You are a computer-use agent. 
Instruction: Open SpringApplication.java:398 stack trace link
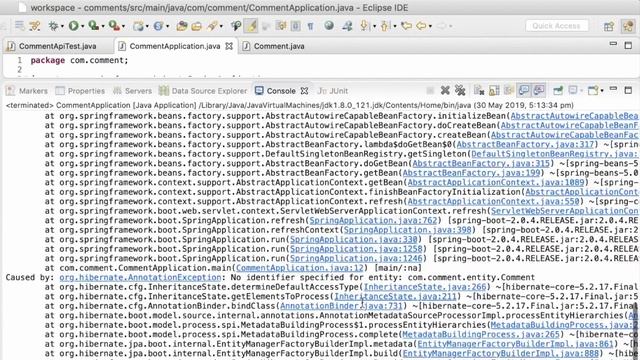click(407, 230)
